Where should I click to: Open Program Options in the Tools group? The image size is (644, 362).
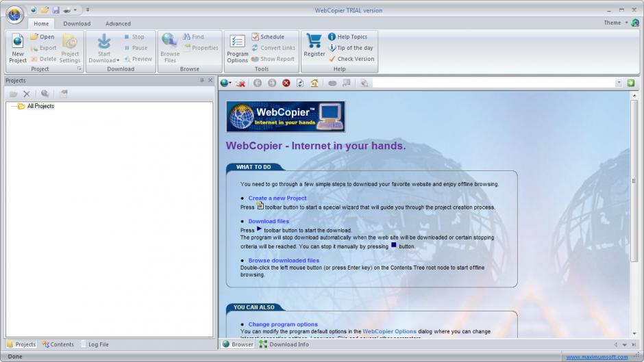coord(238,49)
